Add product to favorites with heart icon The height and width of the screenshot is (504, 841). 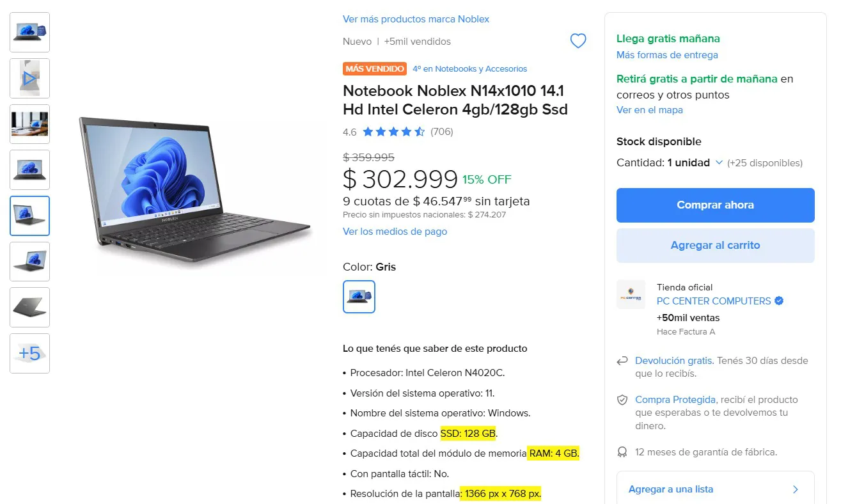[578, 41]
